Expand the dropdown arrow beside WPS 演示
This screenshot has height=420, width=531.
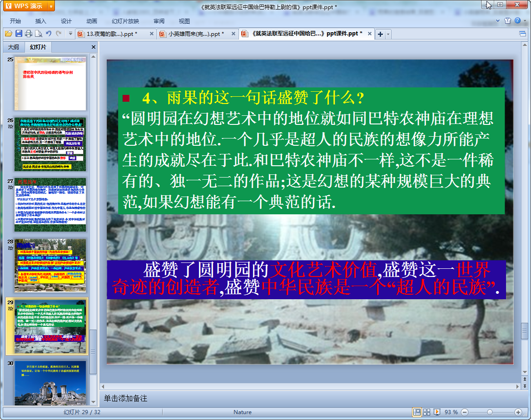point(51,6)
